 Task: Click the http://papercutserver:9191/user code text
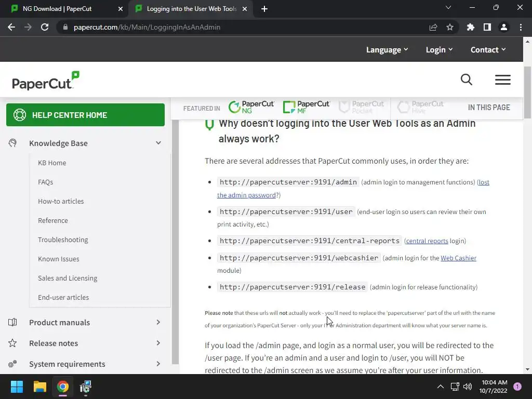(286, 212)
